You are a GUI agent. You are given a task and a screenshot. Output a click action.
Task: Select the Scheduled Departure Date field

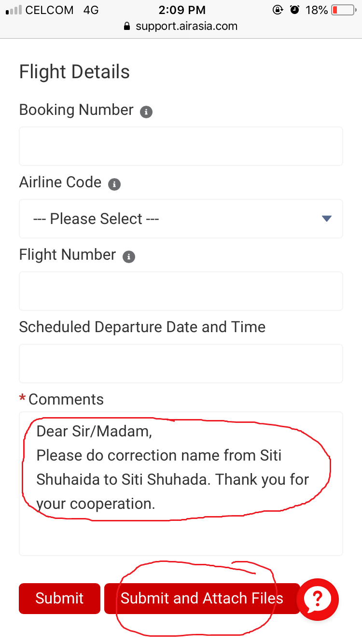(x=181, y=363)
